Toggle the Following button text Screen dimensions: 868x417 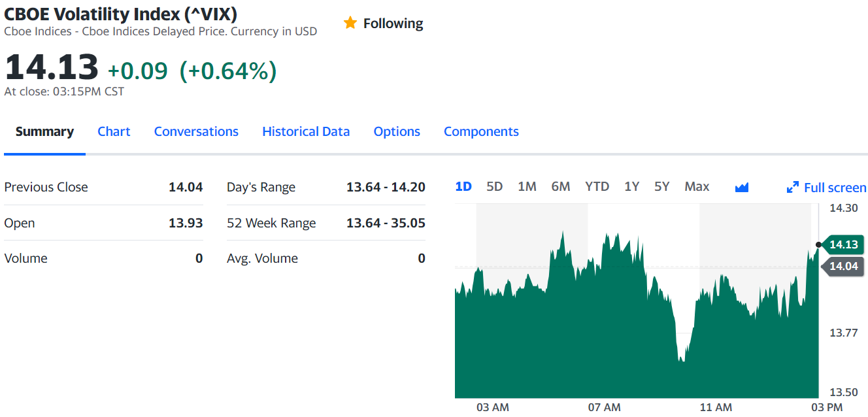point(393,24)
